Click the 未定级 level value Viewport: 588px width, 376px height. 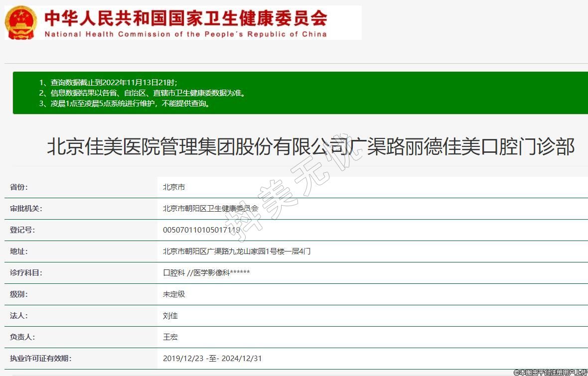tap(174, 294)
